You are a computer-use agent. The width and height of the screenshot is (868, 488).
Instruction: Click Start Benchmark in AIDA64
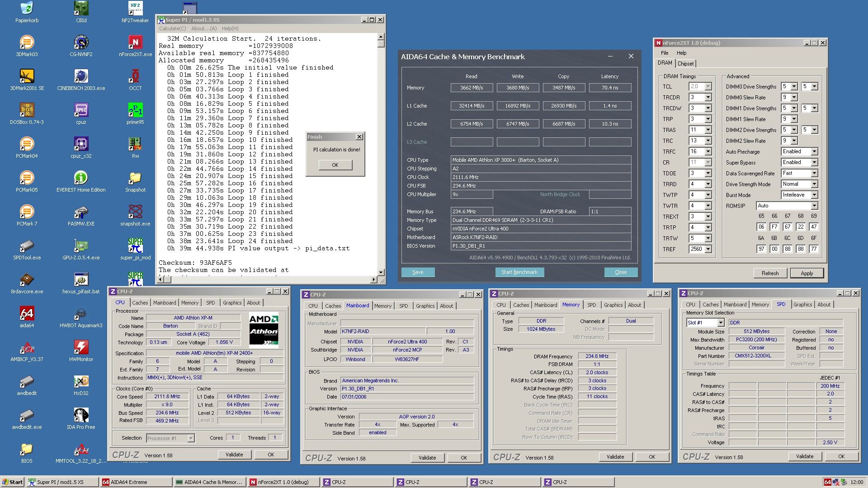(519, 272)
